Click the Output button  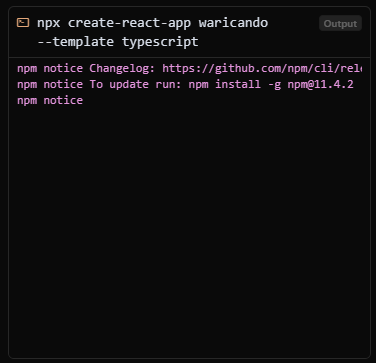pyautogui.click(x=340, y=24)
